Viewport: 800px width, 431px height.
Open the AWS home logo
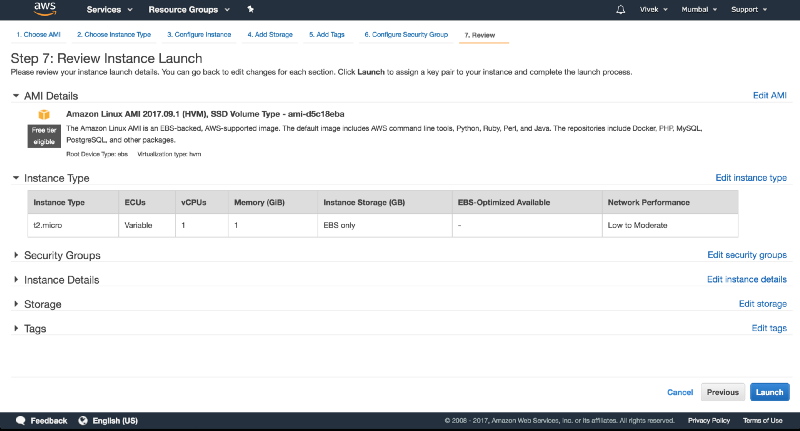pyautogui.click(x=45, y=9)
